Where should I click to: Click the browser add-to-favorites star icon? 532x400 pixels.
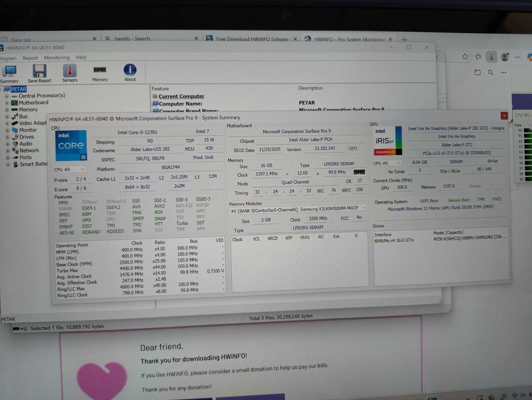(x=465, y=57)
